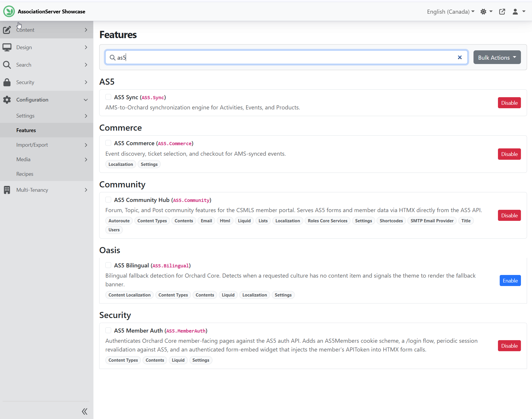Open Import/Export from the sidebar
This screenshot has height=419, width=532.
pos(32,145)
